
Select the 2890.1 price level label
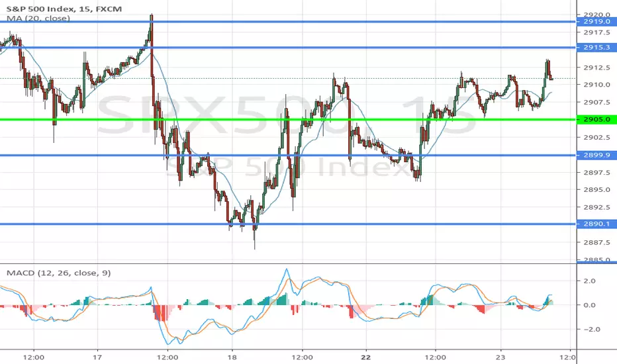coord(596,224)
